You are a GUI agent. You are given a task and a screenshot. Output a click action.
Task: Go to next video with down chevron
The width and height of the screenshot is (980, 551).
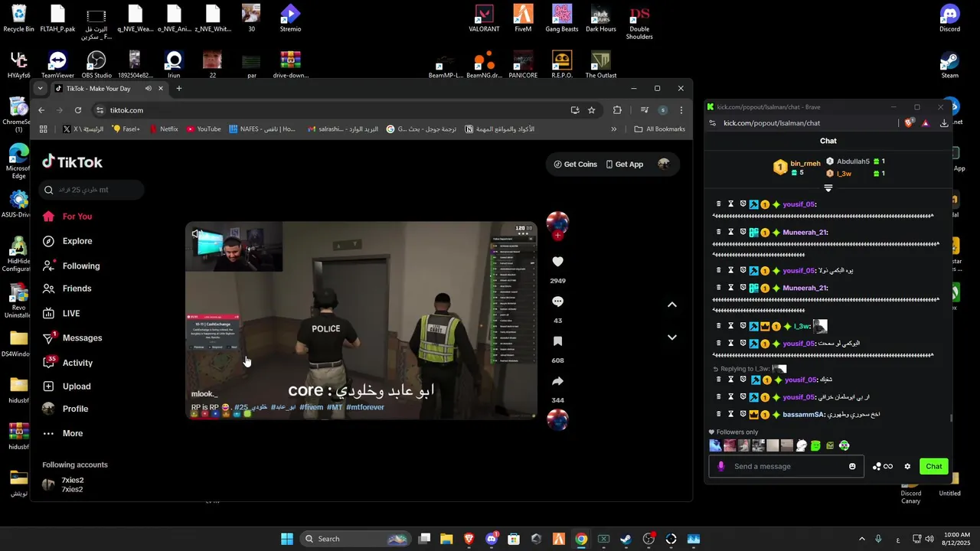point(672,337)
